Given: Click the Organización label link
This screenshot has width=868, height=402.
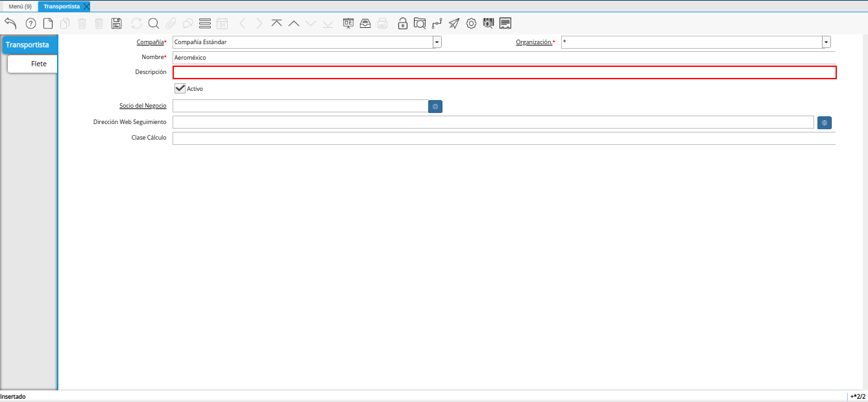Looking at the screenshot, I should [x=535, y=42].
